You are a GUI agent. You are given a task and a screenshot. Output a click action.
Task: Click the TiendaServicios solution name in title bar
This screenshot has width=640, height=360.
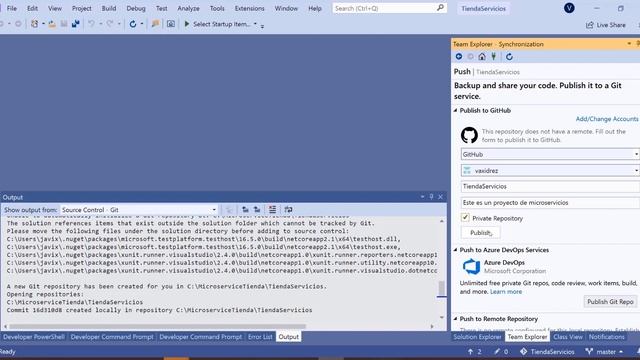[483, 8]
